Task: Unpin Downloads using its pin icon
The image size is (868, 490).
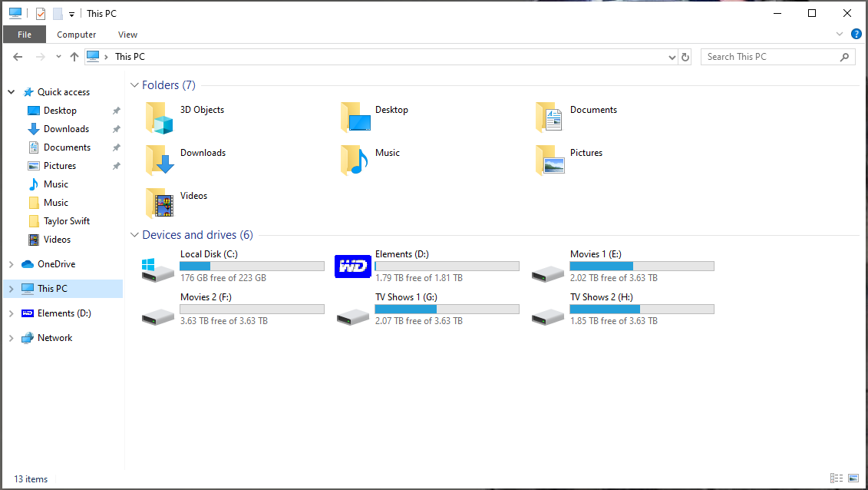Action: [x=117, y=129]
